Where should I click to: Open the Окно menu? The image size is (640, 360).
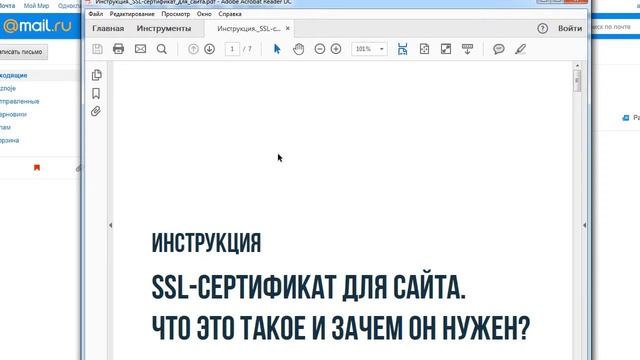(x=204, y=14)
